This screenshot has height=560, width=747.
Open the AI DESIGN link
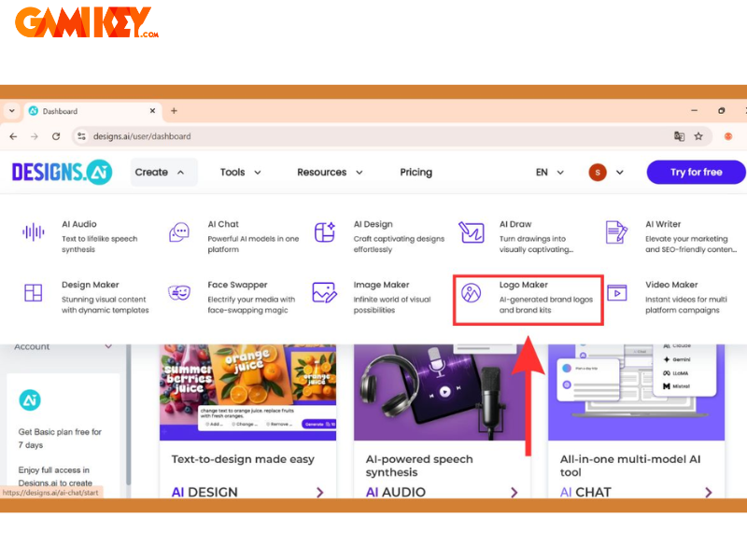point(204,492)
